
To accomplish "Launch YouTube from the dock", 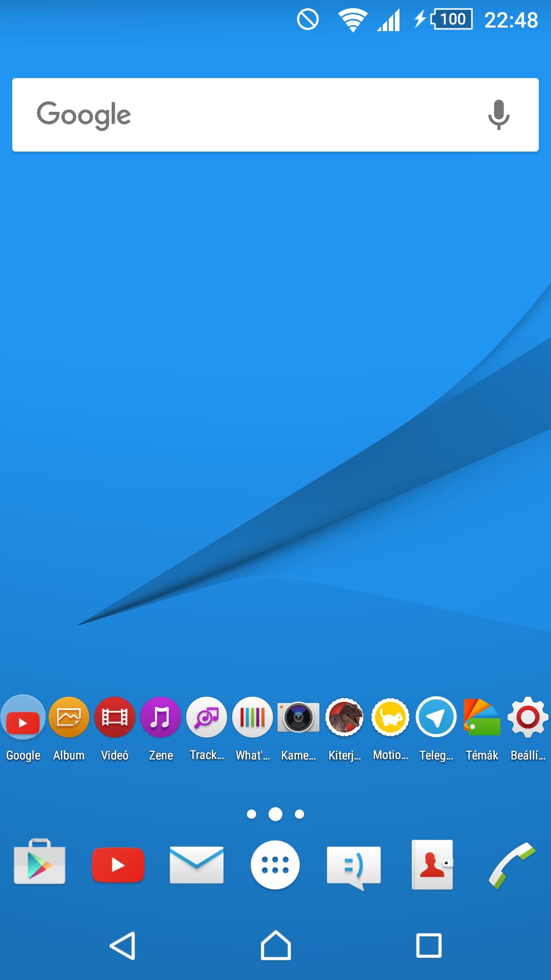I will coord(118,865).
